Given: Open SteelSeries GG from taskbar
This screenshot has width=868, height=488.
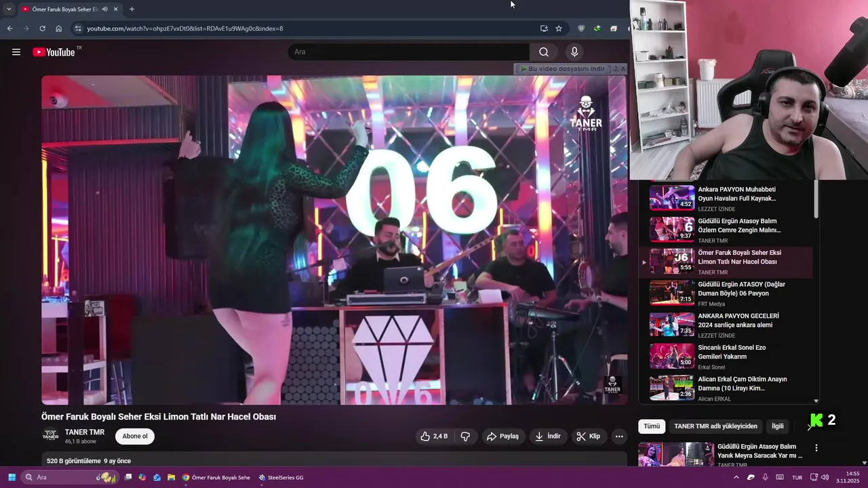Looking at the screenshot, I should click(x=281, y=477).
